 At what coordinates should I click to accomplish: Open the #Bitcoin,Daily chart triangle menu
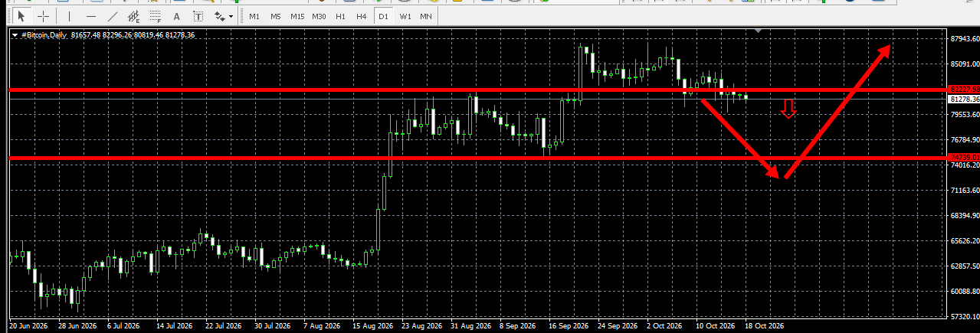(x=15, y=35)
